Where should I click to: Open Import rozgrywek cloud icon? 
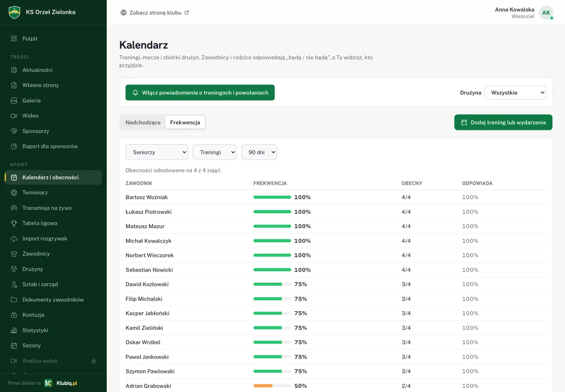pos(14,239)
